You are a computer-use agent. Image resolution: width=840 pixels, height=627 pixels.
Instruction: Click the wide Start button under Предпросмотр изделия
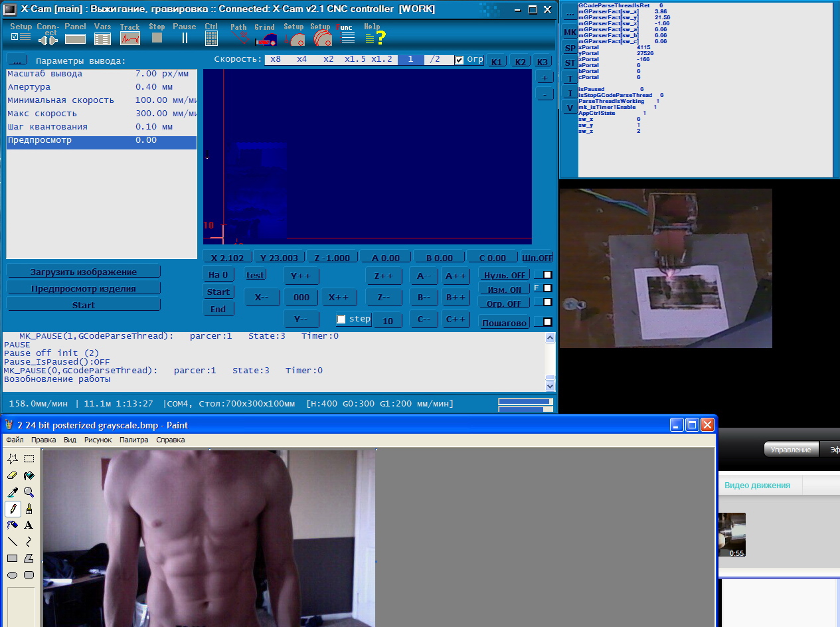coord(84,305)
